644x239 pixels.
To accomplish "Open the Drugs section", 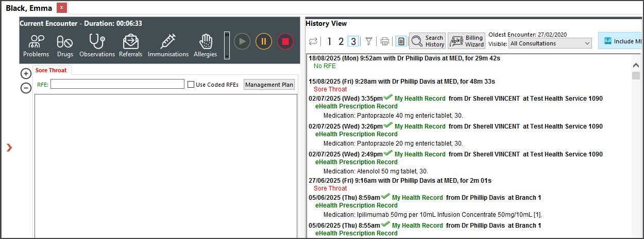I will pyautogui.click(x=64, y=45).
